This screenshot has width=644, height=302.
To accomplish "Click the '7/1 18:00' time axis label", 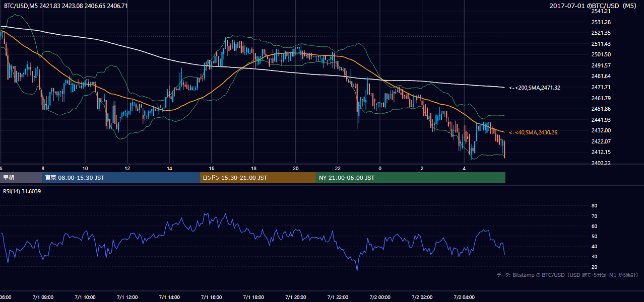I will [x=253, y=297].
